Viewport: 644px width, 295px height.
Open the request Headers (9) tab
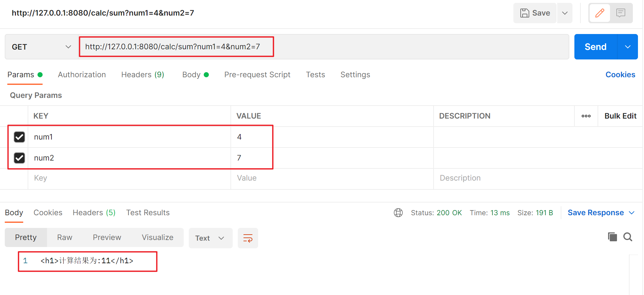coord(142,75)
